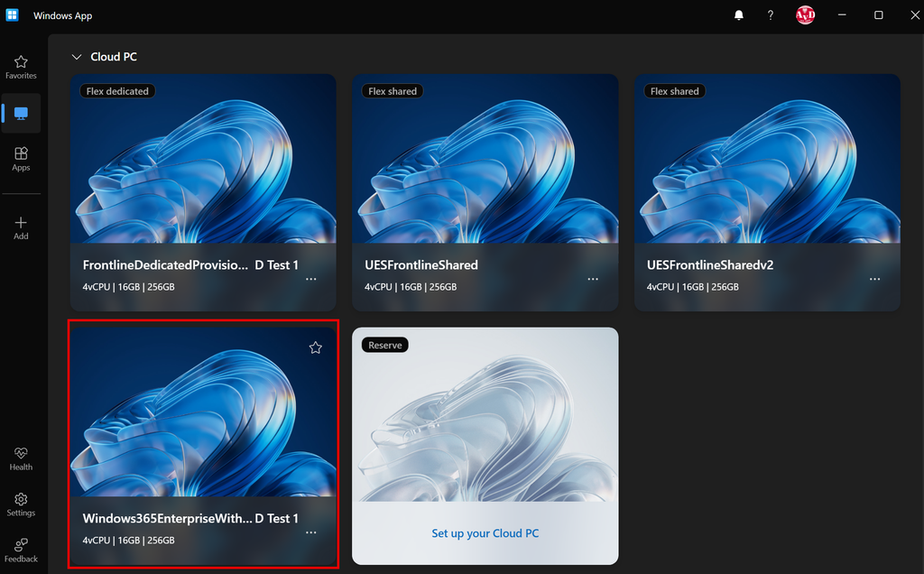
Task: Open the Health page from sidebar
Action: 21,458
